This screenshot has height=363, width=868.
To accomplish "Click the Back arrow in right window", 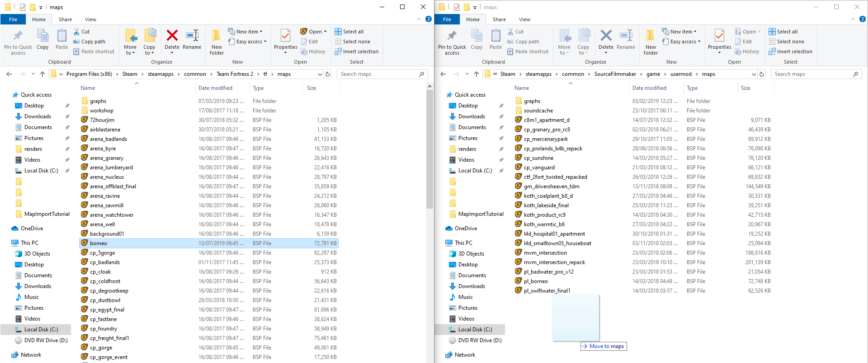I will [443, 74].
